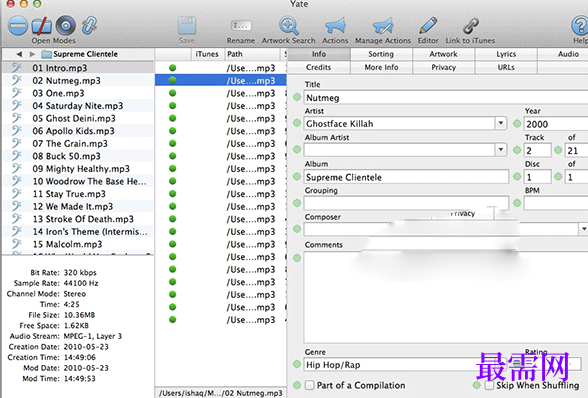Viewport: 588px width, 398px height.
Task: Open Manage Actions toolbar icon
Action: 383,26
